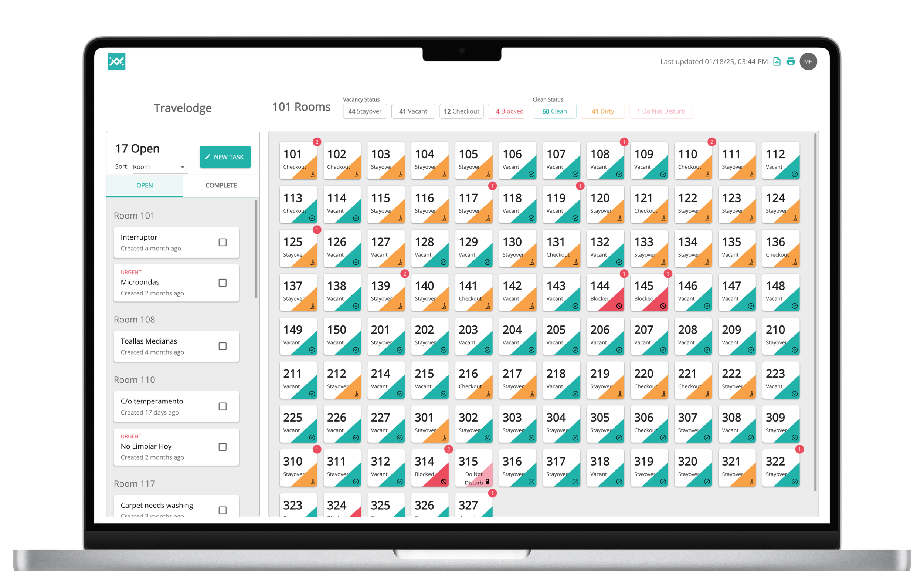Click the NEW TASK button
This screenshot has width=924, height=571.
[x=225, y=157]
